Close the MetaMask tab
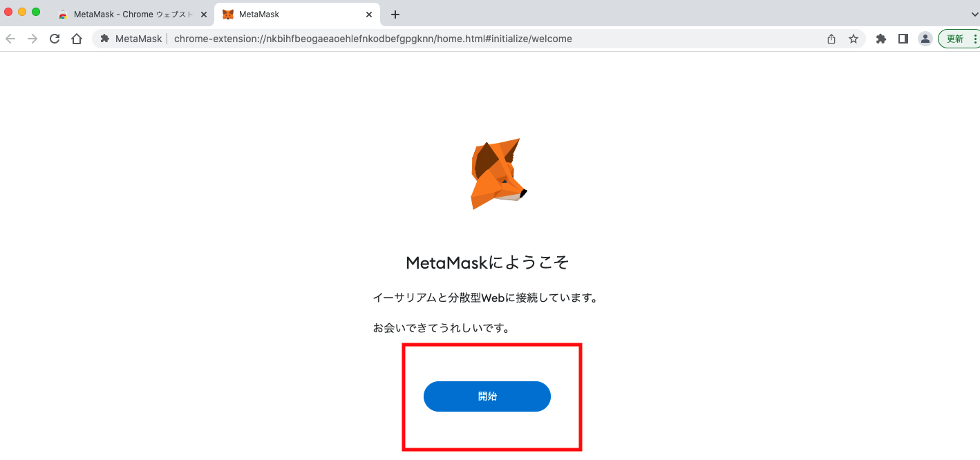 coord(369,14)
